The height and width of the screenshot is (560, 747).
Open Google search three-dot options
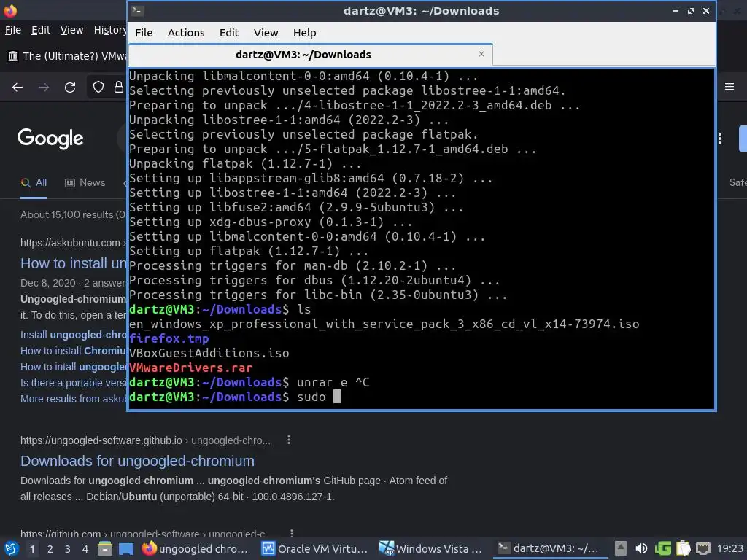coord(720,138)
